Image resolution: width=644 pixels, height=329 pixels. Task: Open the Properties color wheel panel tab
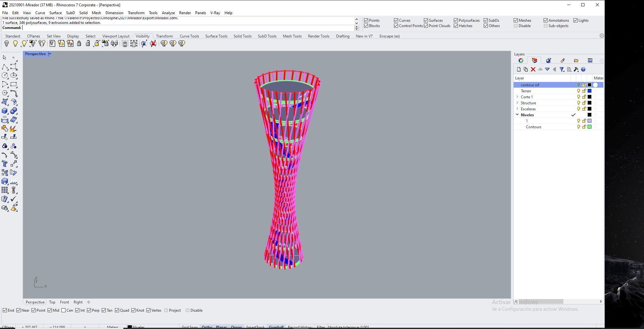point(521,61)
